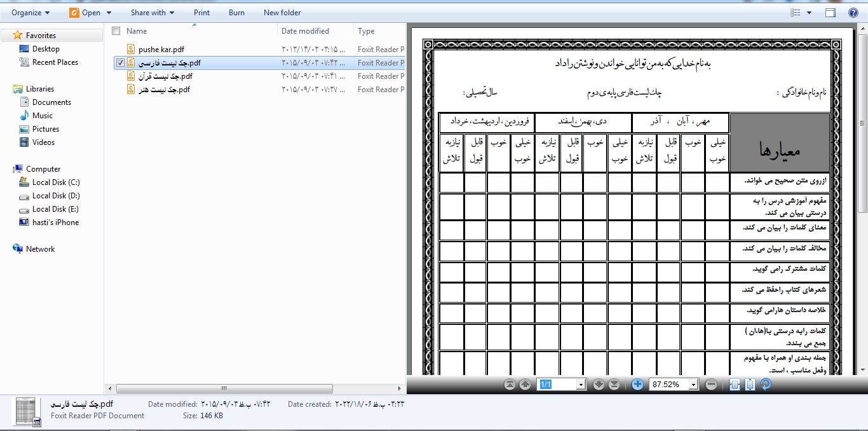Viewport: 868px width, 431px height.
Task: Open Windows help question mark
Action: click(x=853, y=13)
